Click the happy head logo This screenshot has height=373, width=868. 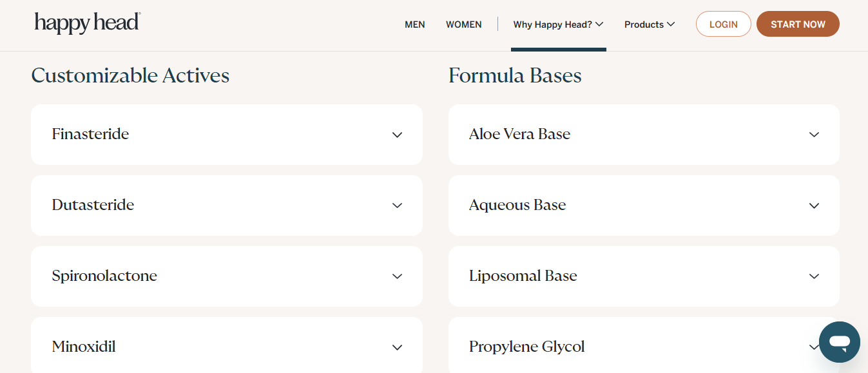88,23
